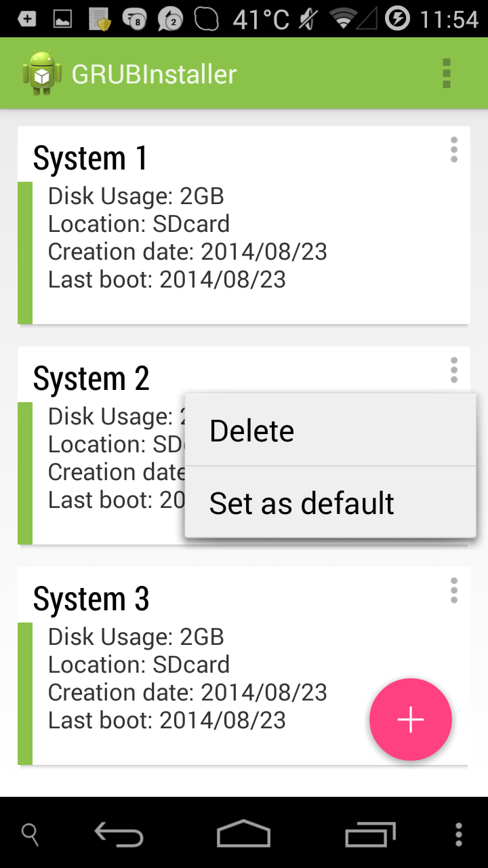Select the System 3 card title

click(x=91, y=599)
